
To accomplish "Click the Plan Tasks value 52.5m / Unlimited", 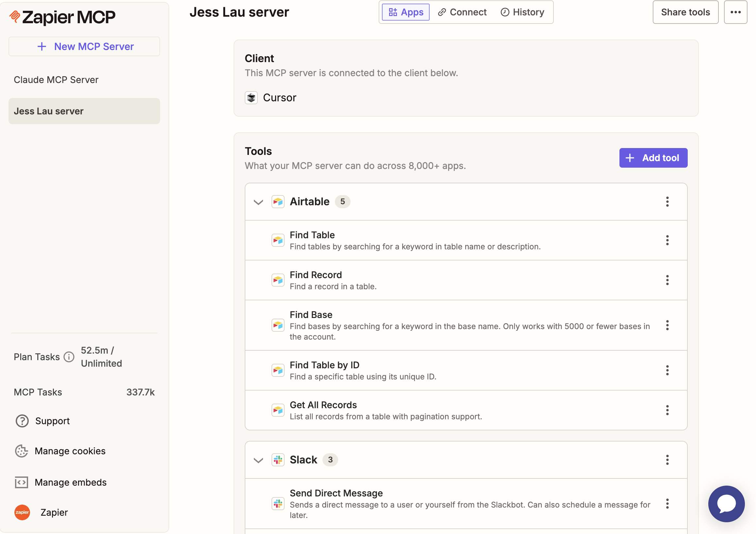I will pos(101,357).
